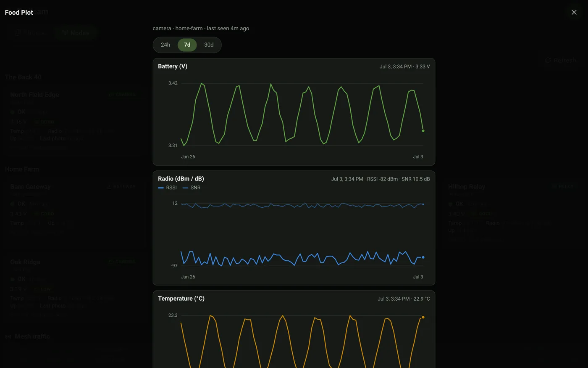Toggle the SNR legend entry

192,188
